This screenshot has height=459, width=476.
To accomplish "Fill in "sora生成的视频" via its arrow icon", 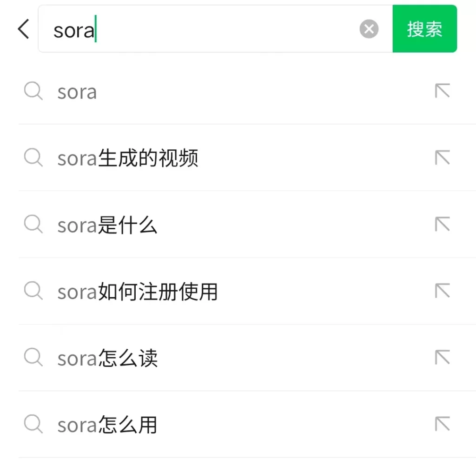I will (x=442, y=158).
